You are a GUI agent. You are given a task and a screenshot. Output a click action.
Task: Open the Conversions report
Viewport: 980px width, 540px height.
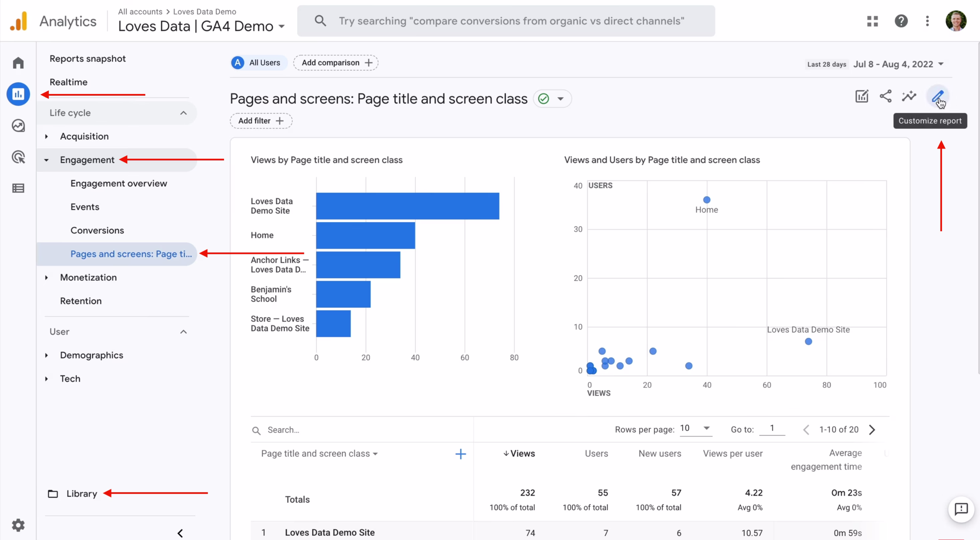tap(97, 230)
